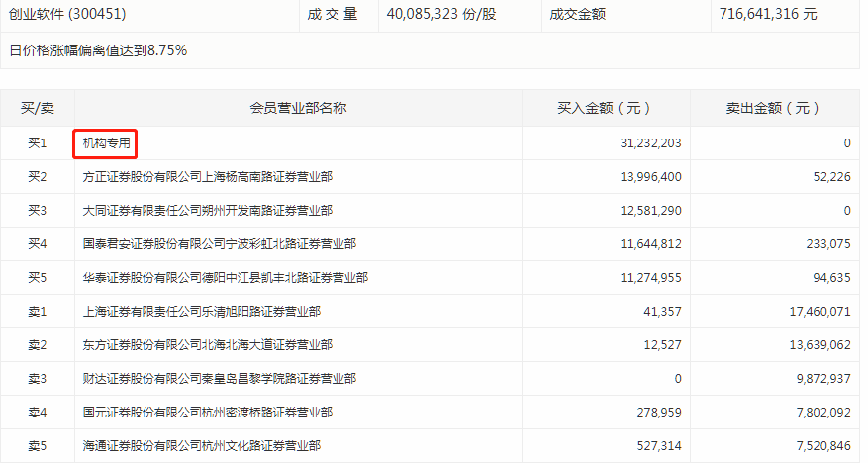
Task: Click the 买1 rank label
Action: point(37,143)
